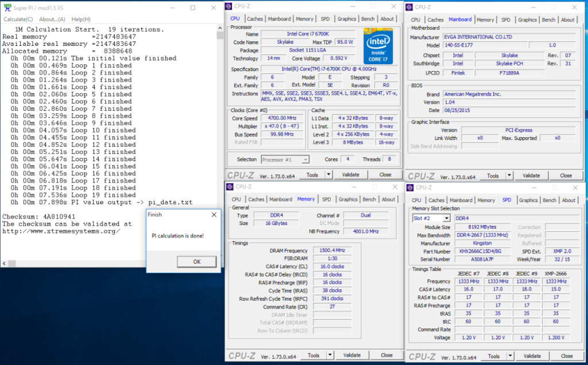Click the Super PI app icon in title bar
Viewport: 588px width, 365px height.
pyautogui.click(x=7, y=7)
